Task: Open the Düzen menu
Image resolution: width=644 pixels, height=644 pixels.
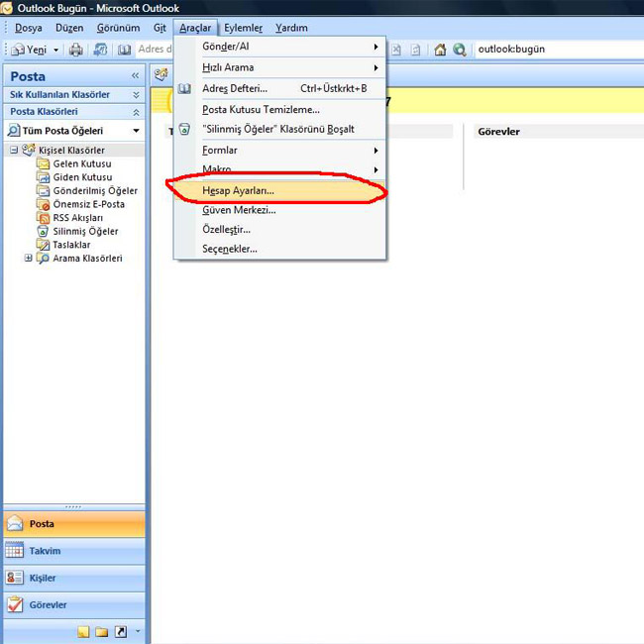Action: tap(69, 28)
